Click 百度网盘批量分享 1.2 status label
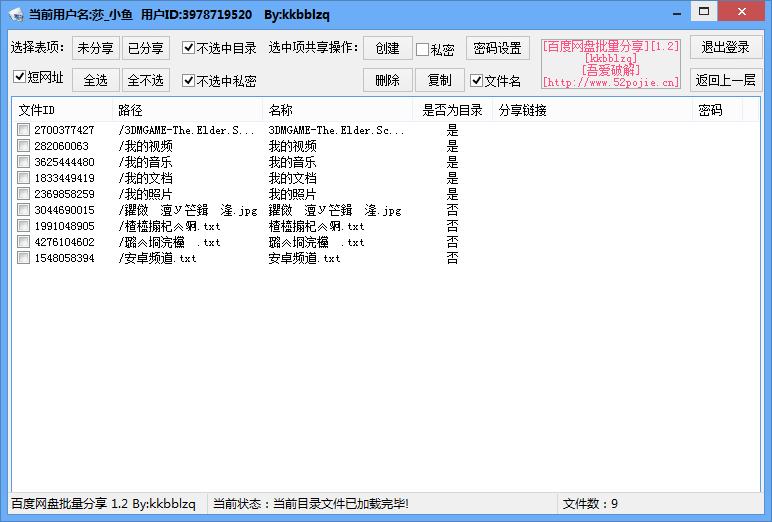 (x=103, y=504)
